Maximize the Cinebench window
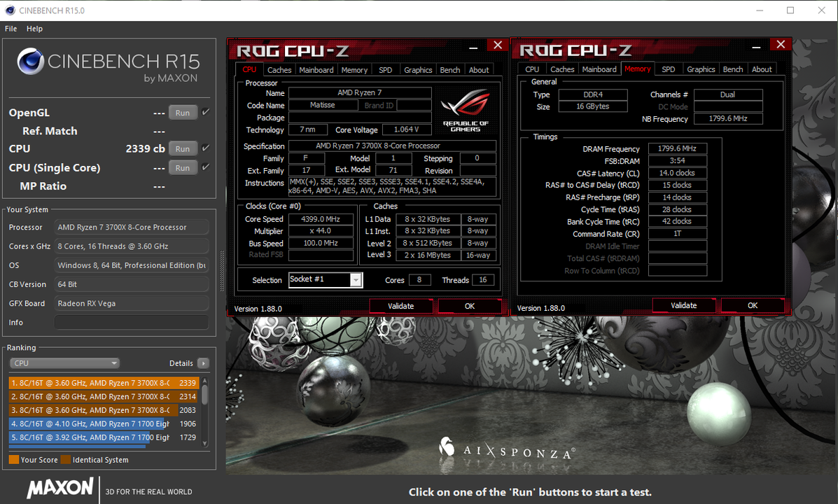 (x=790, y=10)
